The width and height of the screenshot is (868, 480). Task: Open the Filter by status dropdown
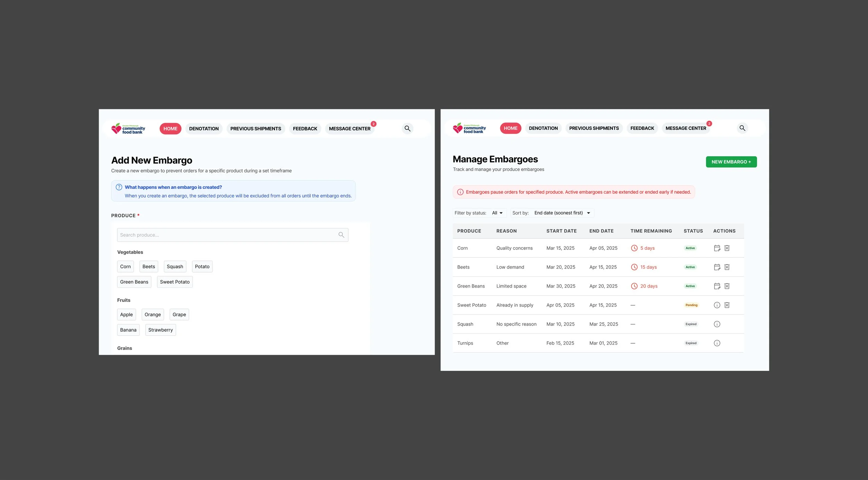[497, 213]
